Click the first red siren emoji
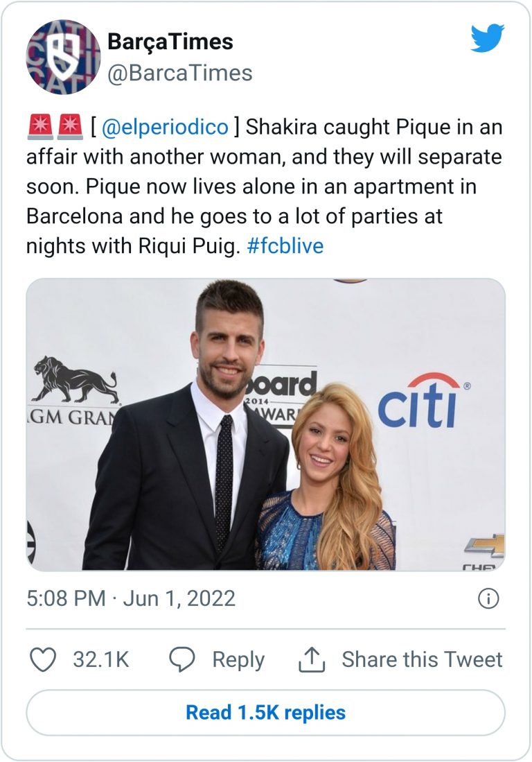Viewport: 532px width, 762px height. 39,128
